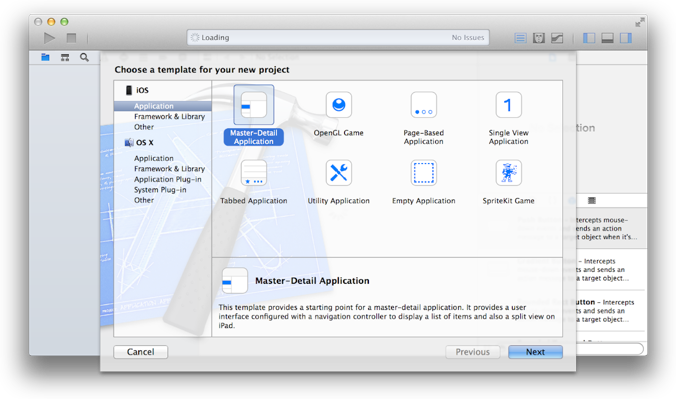Select the Single View Application template
The height and width of the screenshot is (399, 676).
[508, 118]
